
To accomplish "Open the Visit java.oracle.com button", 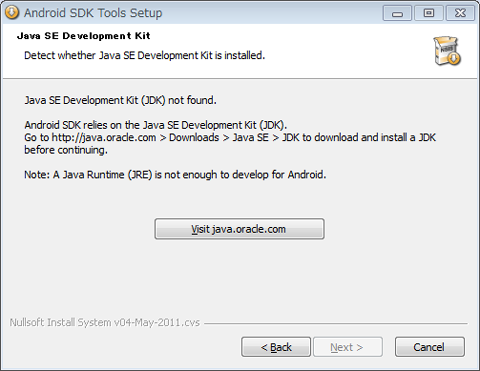I will [239, 229].
